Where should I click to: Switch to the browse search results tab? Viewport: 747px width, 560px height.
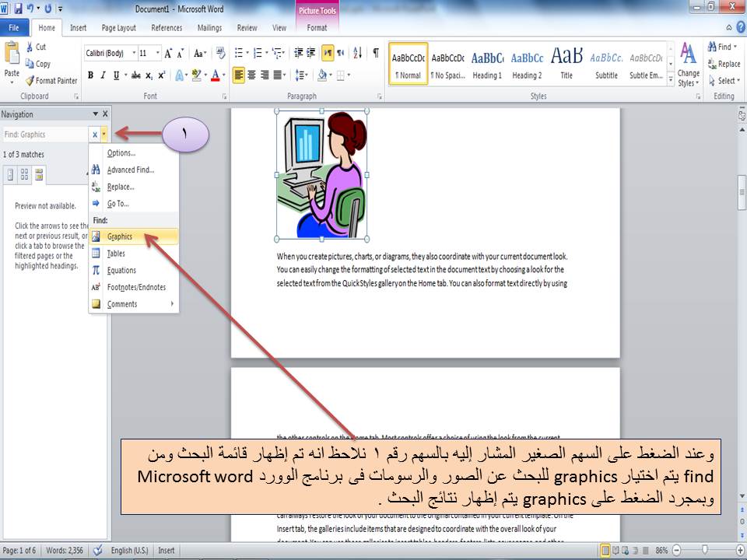tap(39, 175)
